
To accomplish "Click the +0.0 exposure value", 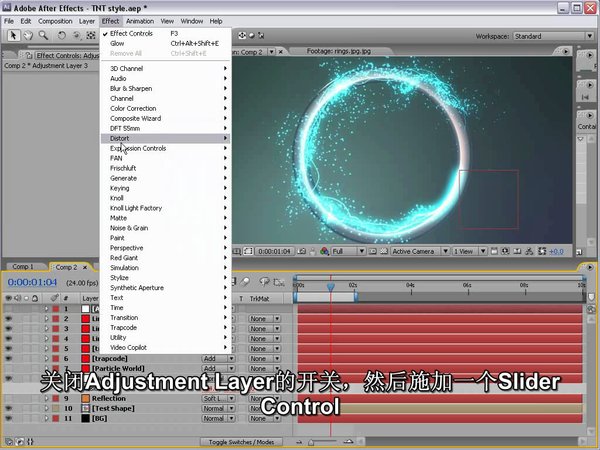I will point(556,251).
